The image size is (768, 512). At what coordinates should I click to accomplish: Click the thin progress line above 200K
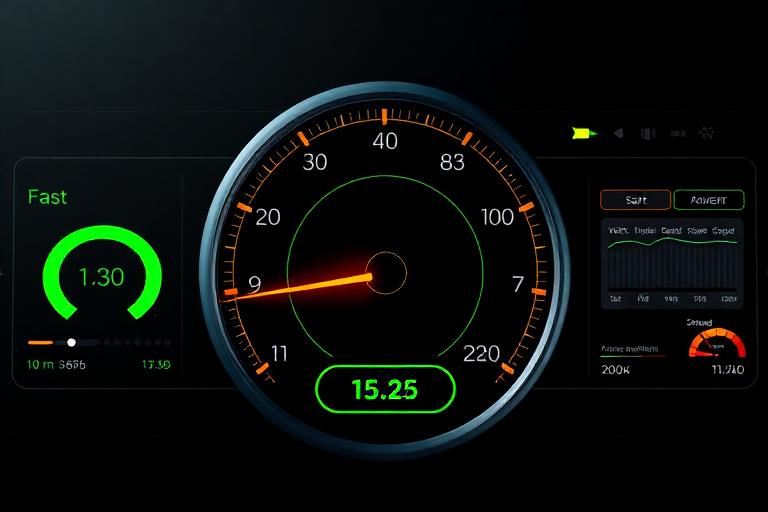pos(633,356)
